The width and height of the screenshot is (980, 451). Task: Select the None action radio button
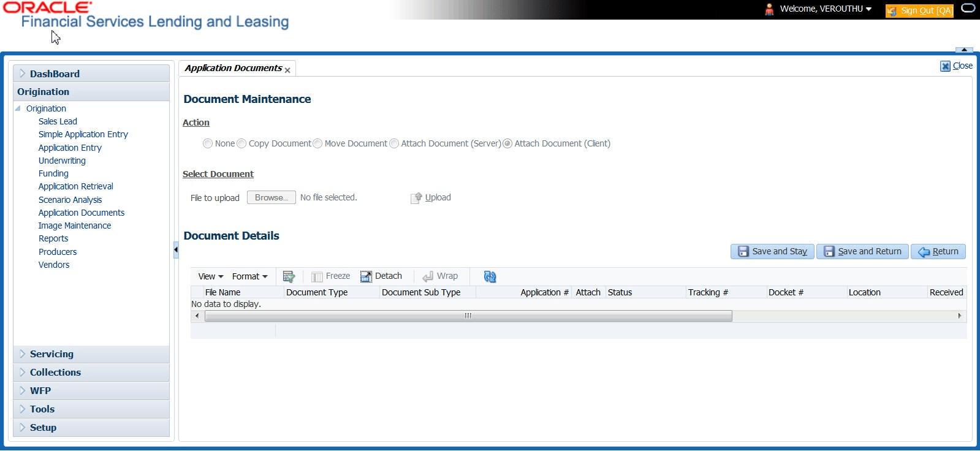(208, 143)
